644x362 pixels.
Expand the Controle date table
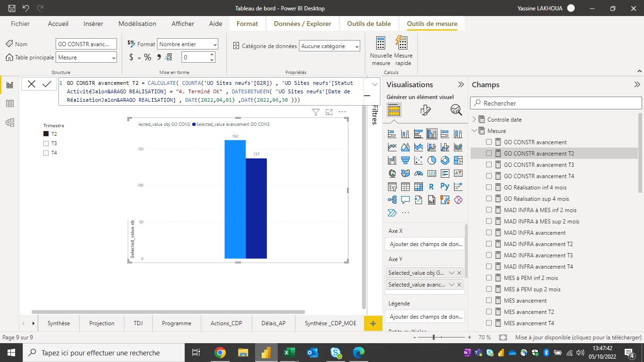(x=474, y=120)
